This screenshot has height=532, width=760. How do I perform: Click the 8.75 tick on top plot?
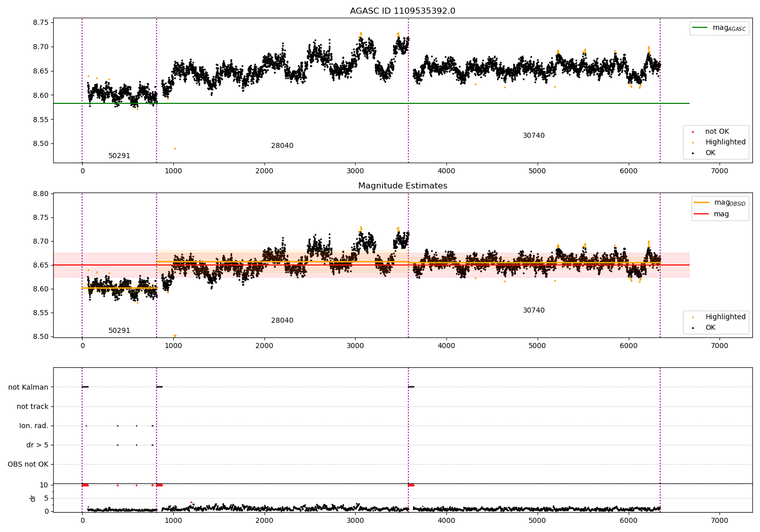click(x=40, y=22)
